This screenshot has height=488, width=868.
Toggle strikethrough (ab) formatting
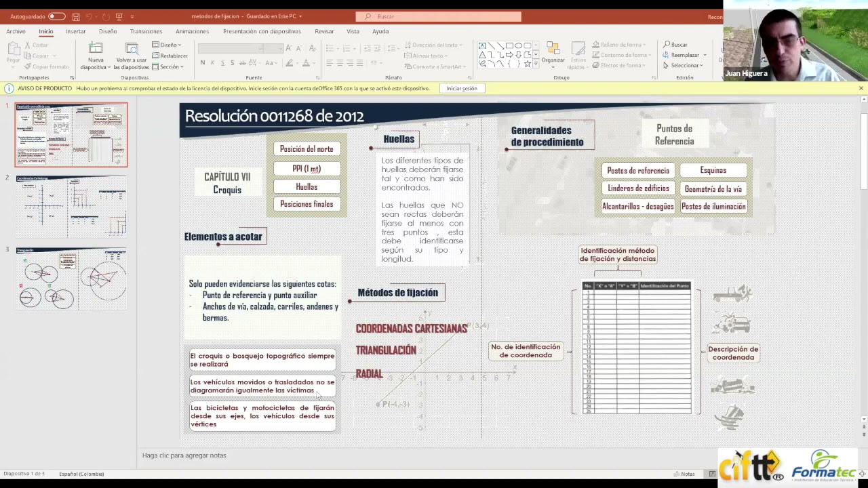pyautogui.click(x=242, y=63)
